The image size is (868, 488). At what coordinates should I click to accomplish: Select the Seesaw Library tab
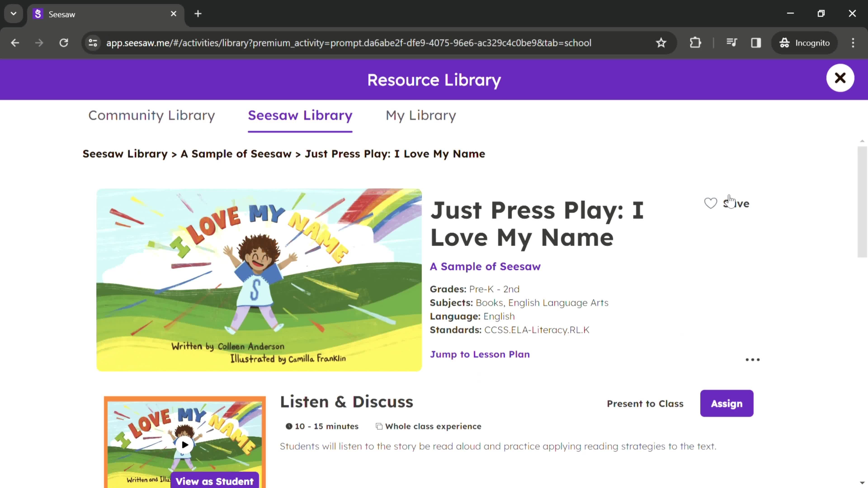point(300,115)
